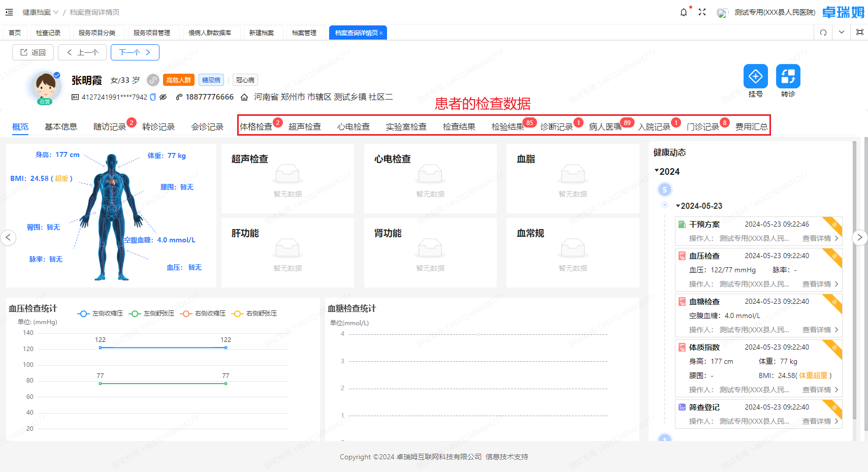The image size is (868, 472).
Task: Open the 检验结果 section tab
Action: pyautogui.click(x=508, y=127)
